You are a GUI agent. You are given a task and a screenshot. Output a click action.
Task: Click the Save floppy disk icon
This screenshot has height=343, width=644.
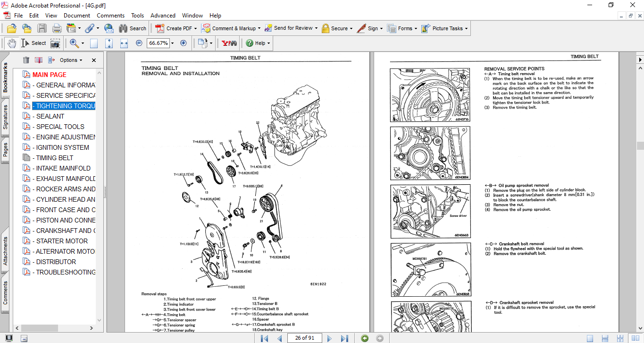coord(42,28)
